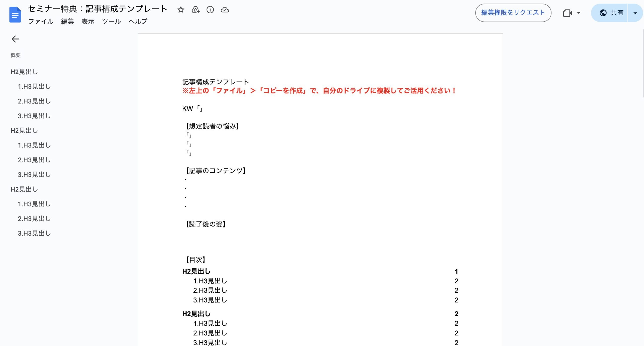Check the cloud save status icon

pos(225,10)
